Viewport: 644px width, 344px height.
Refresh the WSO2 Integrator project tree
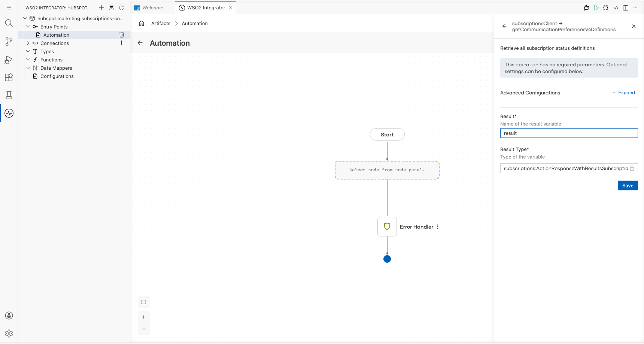[121, 7]
